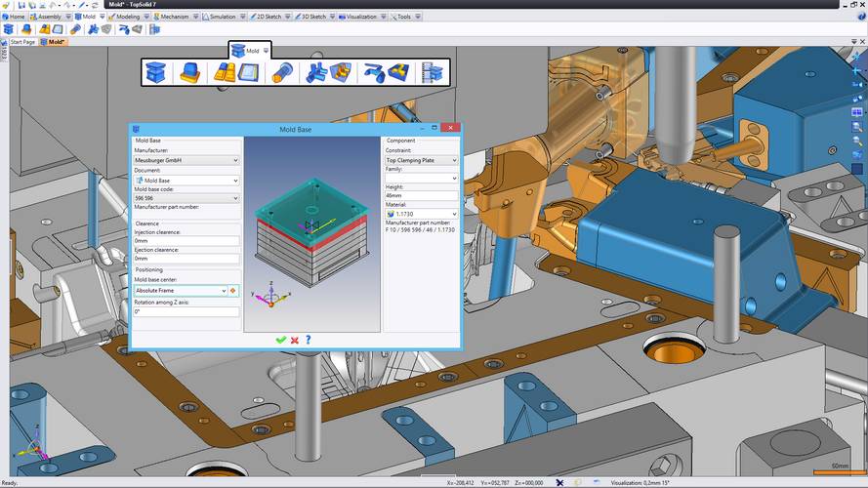Click the cooling pipes icon in callout toolbar
This screenshot has width=868, height=488.
(x=316, y=72)
